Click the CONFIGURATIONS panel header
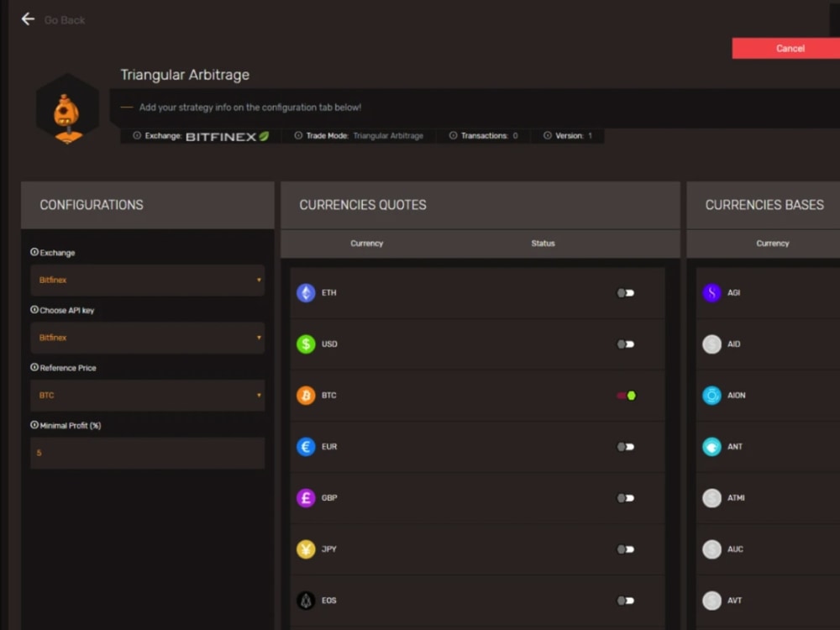 tap(147, 205)
